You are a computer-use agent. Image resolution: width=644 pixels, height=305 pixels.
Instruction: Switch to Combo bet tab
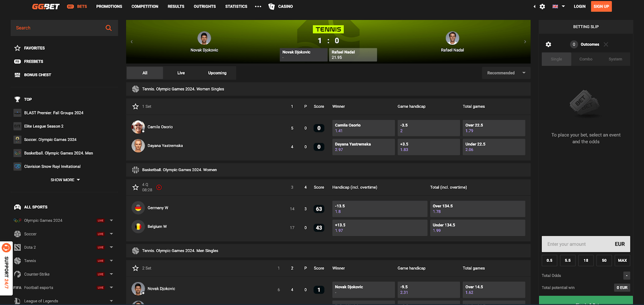(x=586, y=59)
